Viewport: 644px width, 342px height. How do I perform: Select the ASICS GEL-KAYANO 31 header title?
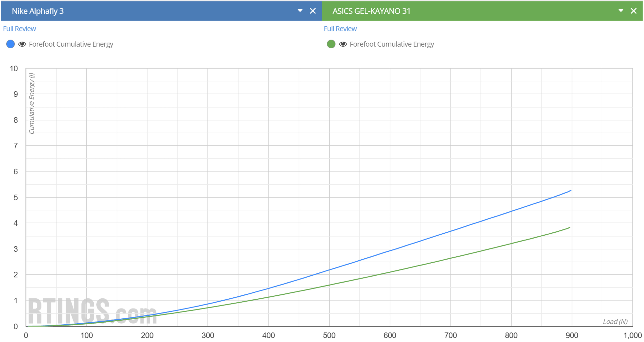[x=371, y=11]
